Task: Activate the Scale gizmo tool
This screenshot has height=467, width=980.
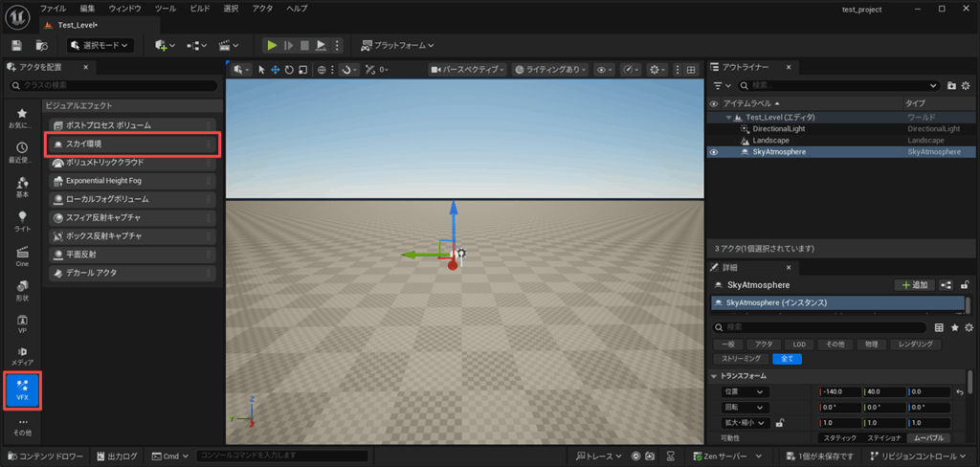Action: 302,70
